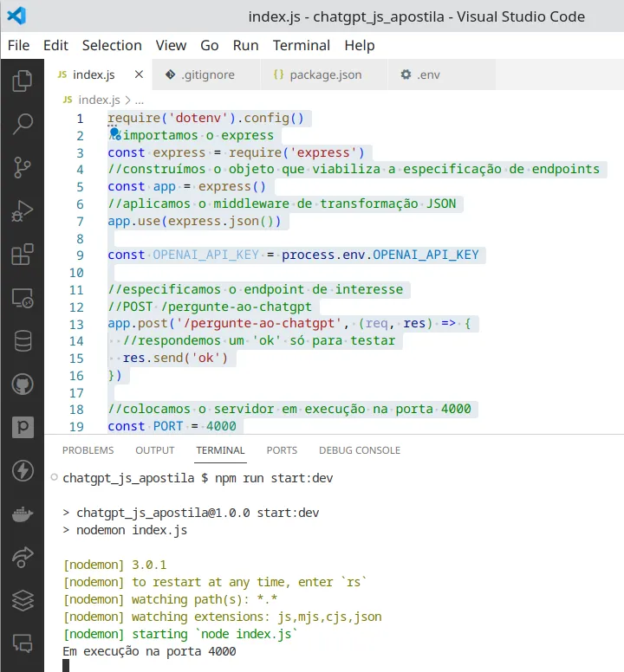Open Run and Debug icon

tap(23, 210)
